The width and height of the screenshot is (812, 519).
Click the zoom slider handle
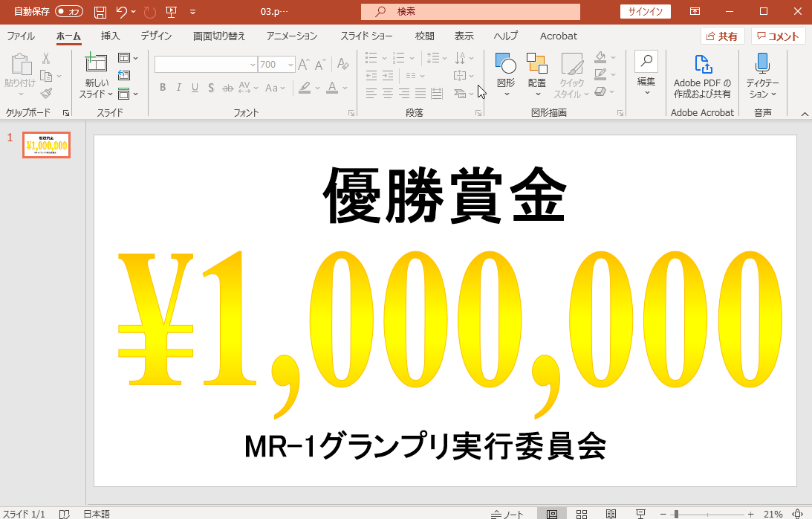676,514
